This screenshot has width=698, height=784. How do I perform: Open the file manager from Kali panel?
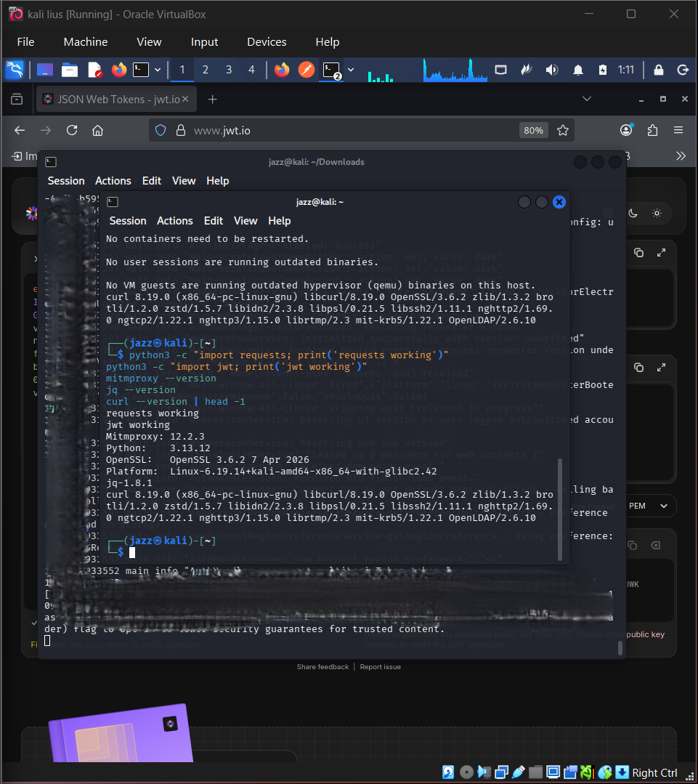point(70,70)
